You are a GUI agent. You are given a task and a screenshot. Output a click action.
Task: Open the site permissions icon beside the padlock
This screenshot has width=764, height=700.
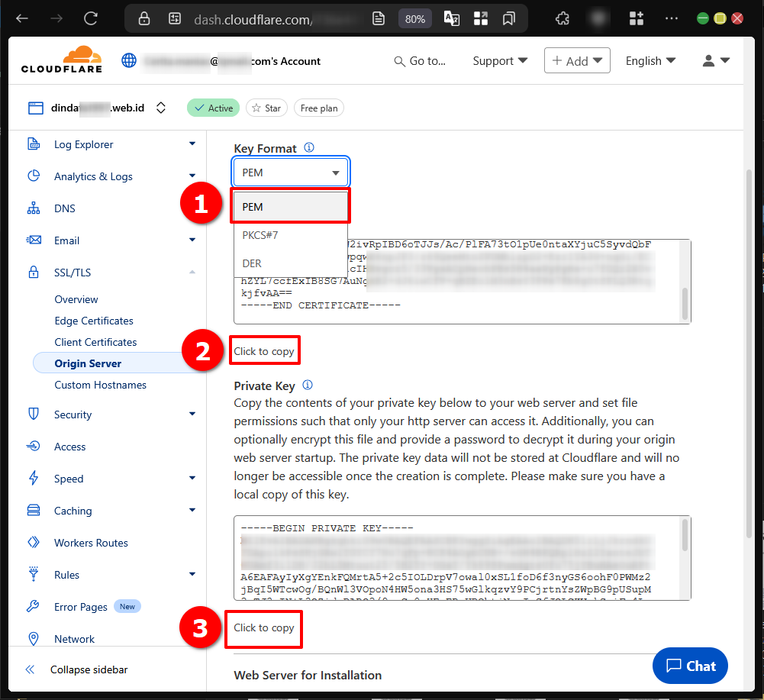pos(175,18)
